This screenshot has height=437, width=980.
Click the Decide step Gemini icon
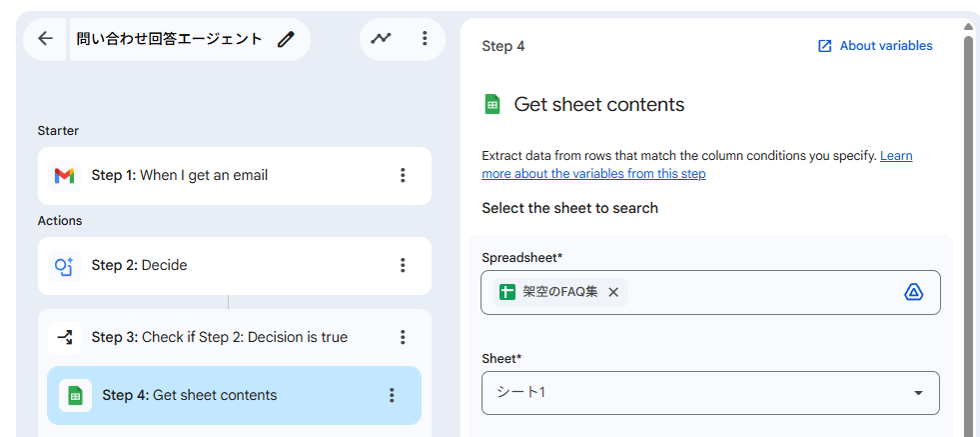coord(65,266)
